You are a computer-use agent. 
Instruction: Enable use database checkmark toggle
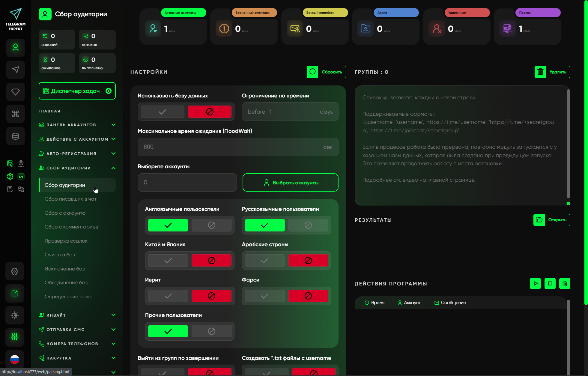pos(163,112)
